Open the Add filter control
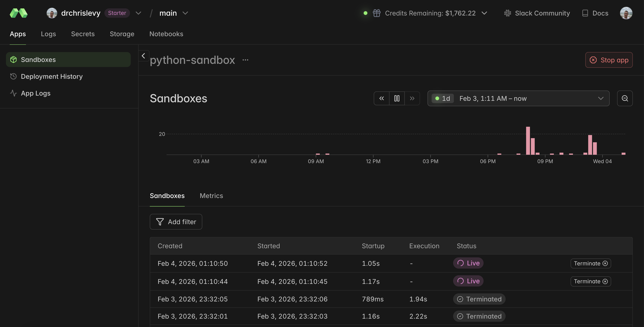644x327 pixels. pyautogui.click(x=176, y=222)
